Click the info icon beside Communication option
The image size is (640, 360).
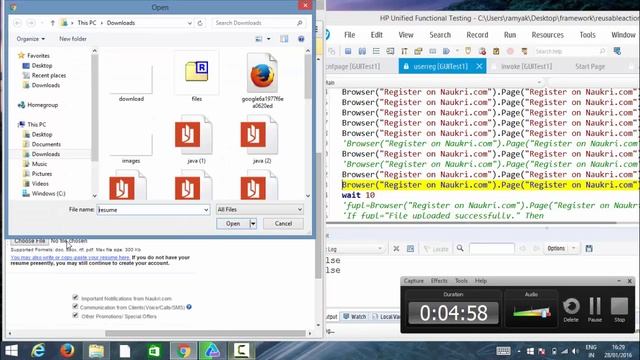[x=189, y=307]
